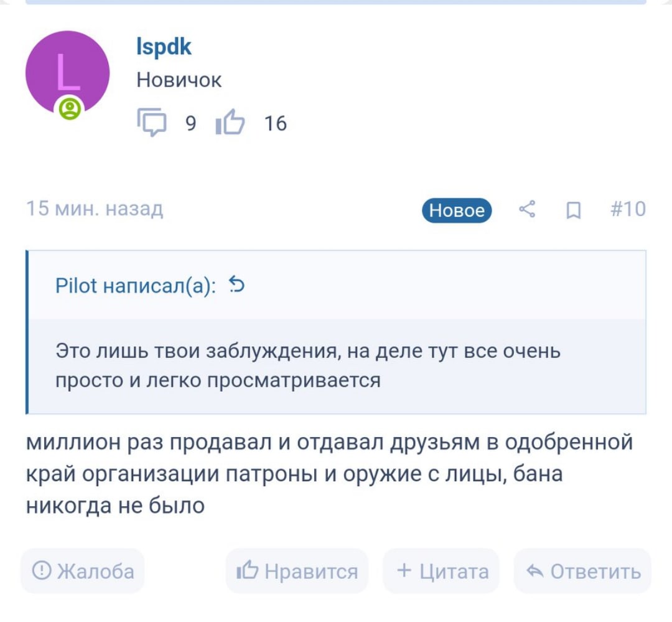This screenshot has width=672, height=622.
Task: Click the "Новое" badge
Action: [457, 210]
